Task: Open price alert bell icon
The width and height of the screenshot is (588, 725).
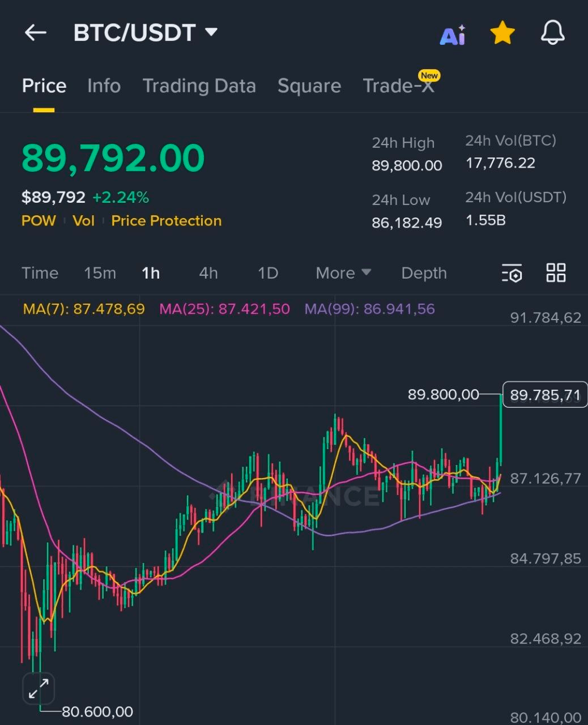Action: point(552,33)
